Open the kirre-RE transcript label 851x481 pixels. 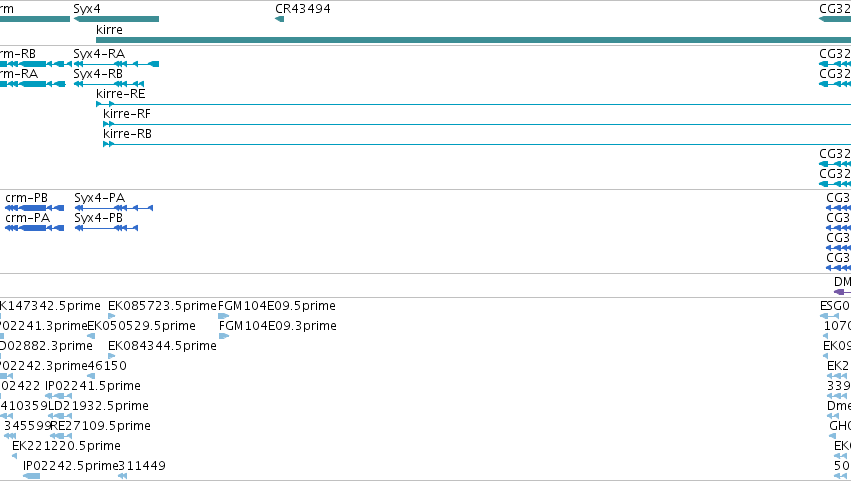(x=121, y=94)
